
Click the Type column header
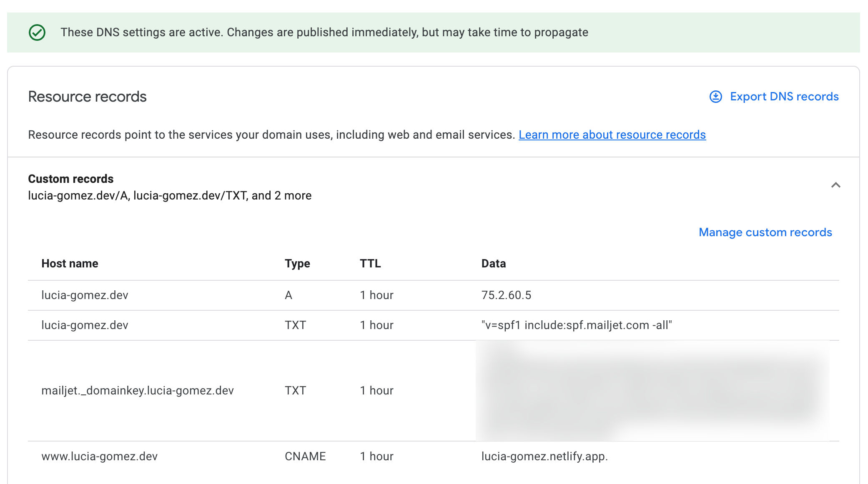point(298,264)
